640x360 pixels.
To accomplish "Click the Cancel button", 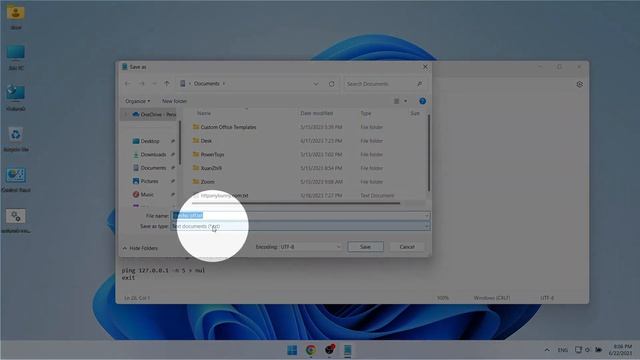I will click(407, 247).
